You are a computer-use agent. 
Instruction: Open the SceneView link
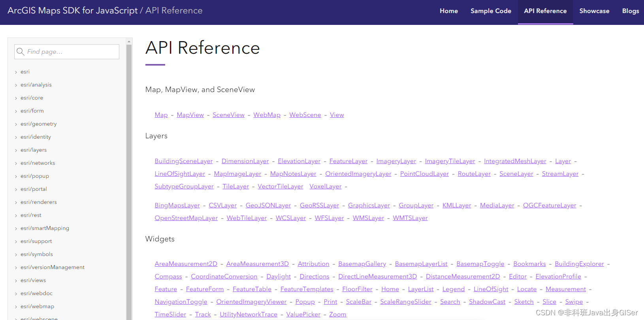(x=228, y=115)
